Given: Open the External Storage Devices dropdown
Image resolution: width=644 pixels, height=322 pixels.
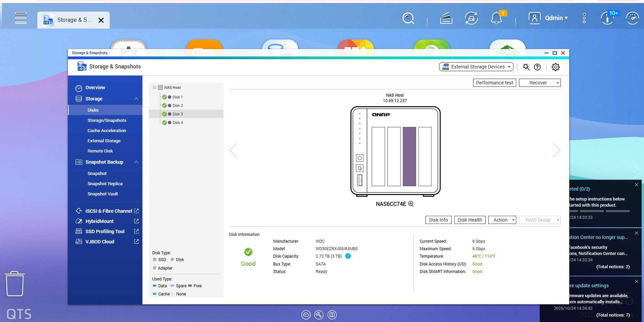Looking at the screenshot, I should tap(476, 66).
